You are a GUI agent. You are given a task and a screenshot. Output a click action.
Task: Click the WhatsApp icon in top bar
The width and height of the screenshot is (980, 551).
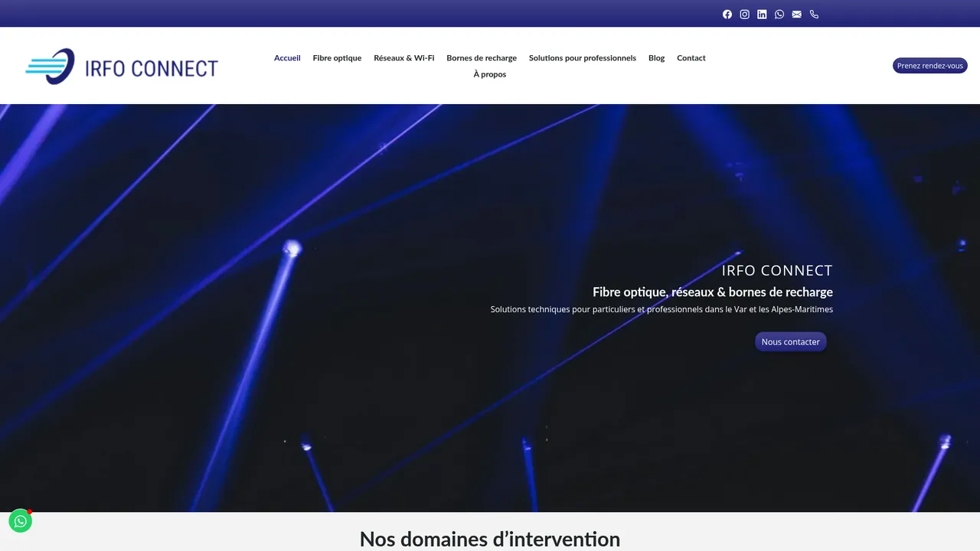click(779, 14)
